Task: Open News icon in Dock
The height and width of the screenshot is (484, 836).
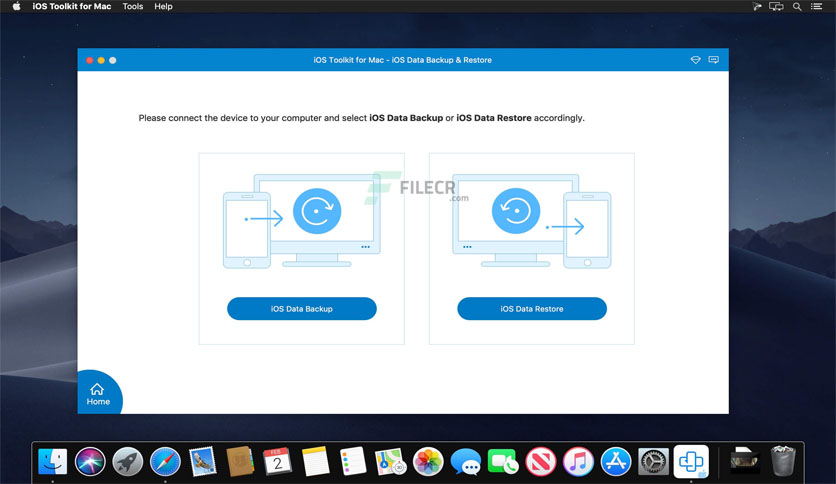Action: click(x=541, y=462)
